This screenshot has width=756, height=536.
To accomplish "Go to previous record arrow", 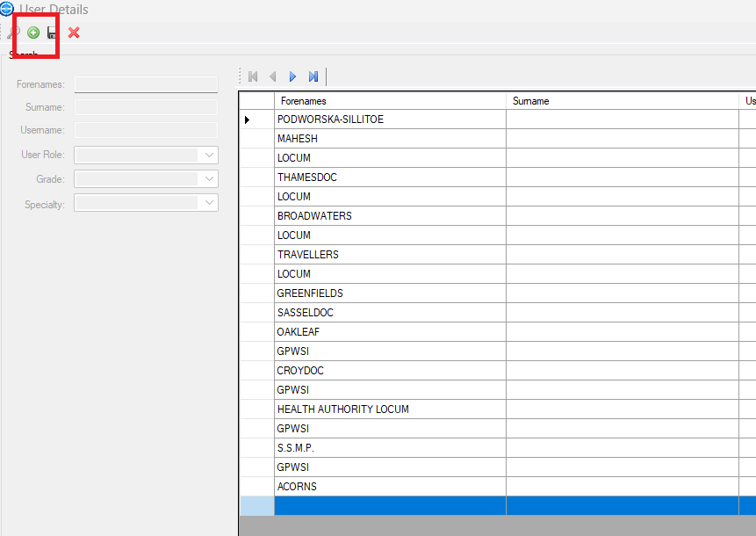I will (x=273, y=76).
